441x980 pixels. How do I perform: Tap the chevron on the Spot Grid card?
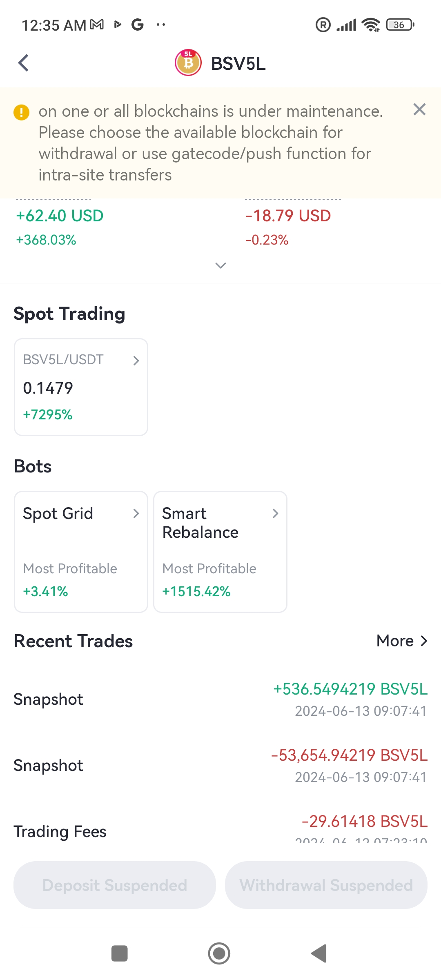136,513
